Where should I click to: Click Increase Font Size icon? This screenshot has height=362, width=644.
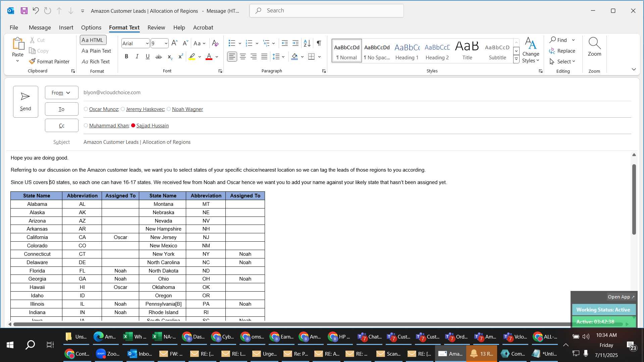[x=174, y=43]
